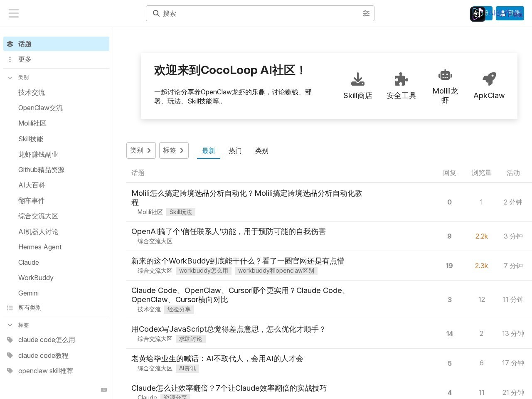
Task: Click tag icon beside openclaw skill推荐
Action: coord(10,371)
